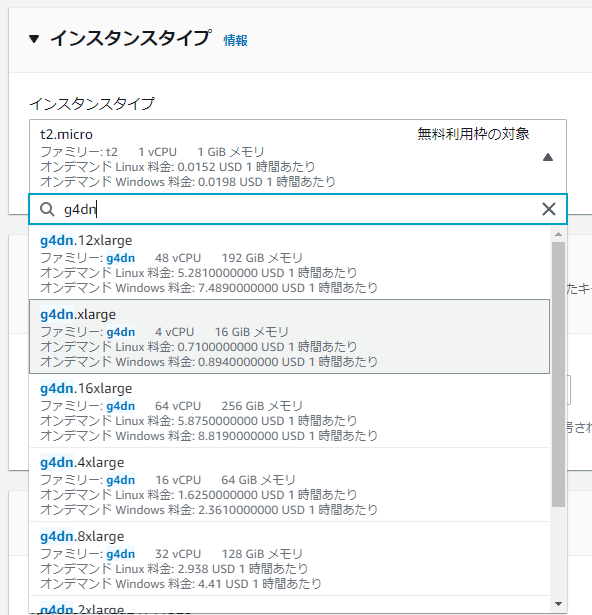Viewport: 592px width, 615px height.
Task: Click the Linux 料金 1.6250000000 USD line
Action: (x=199, y=495)
